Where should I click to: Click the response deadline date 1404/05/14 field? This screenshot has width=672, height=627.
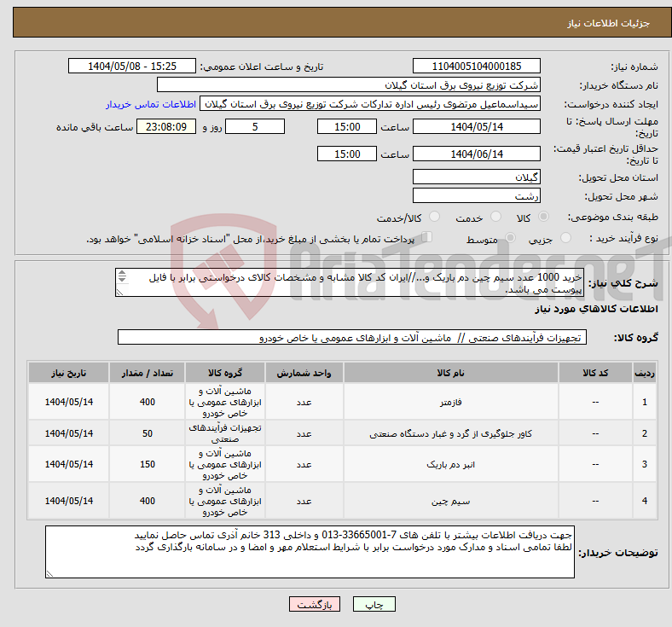[476, 127]
